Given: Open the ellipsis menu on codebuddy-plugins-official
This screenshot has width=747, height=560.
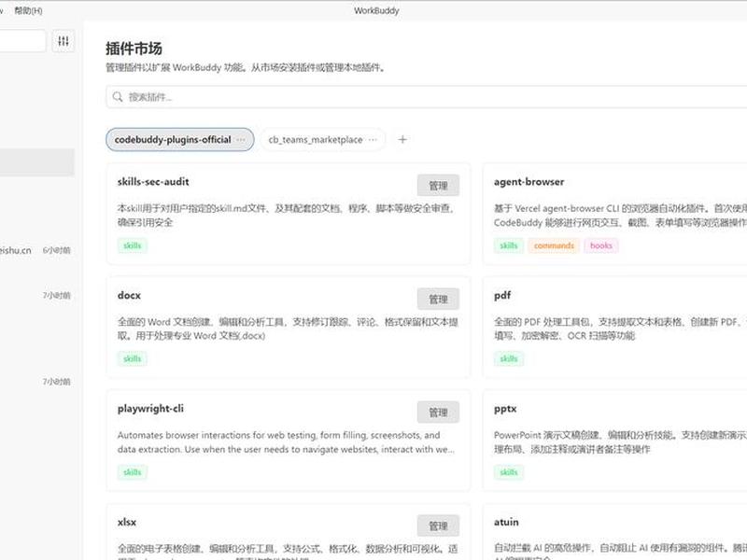Looking at the screenshot, I should point(241,139).
